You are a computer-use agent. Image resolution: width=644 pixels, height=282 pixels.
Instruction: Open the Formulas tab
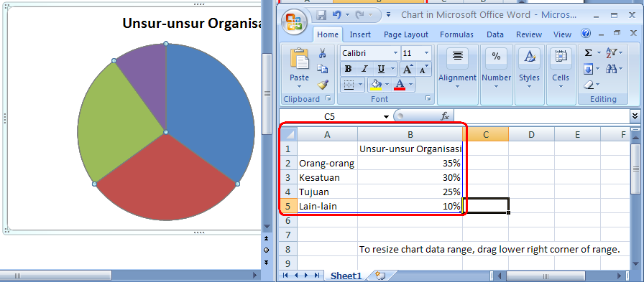[x=456, y=34]
